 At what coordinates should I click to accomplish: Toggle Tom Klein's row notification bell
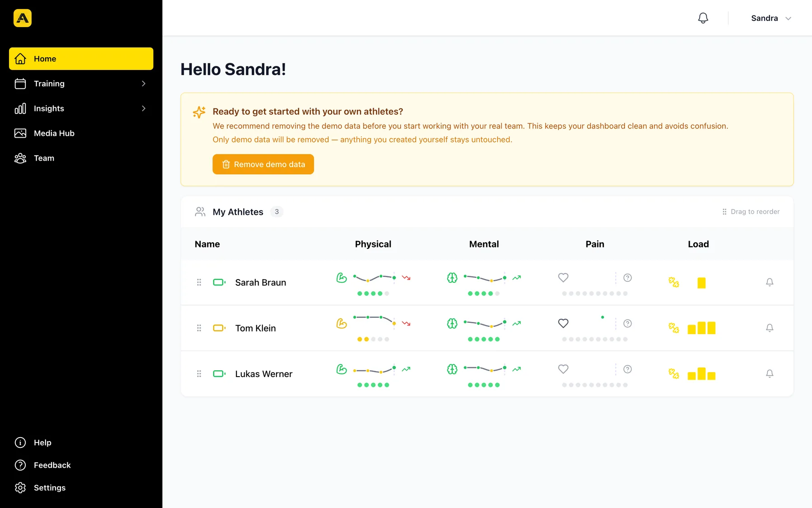click(770, 328)
